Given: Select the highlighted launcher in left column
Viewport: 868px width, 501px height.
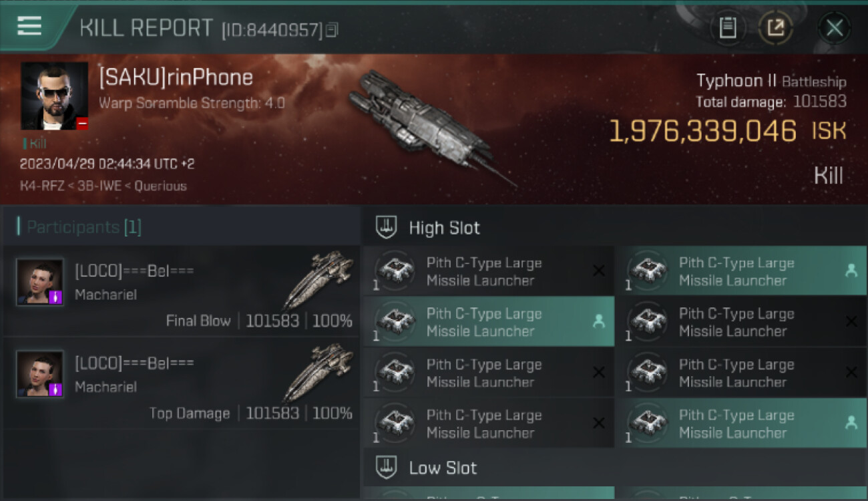Looking at the screenshot, I should tap(487, 322).
